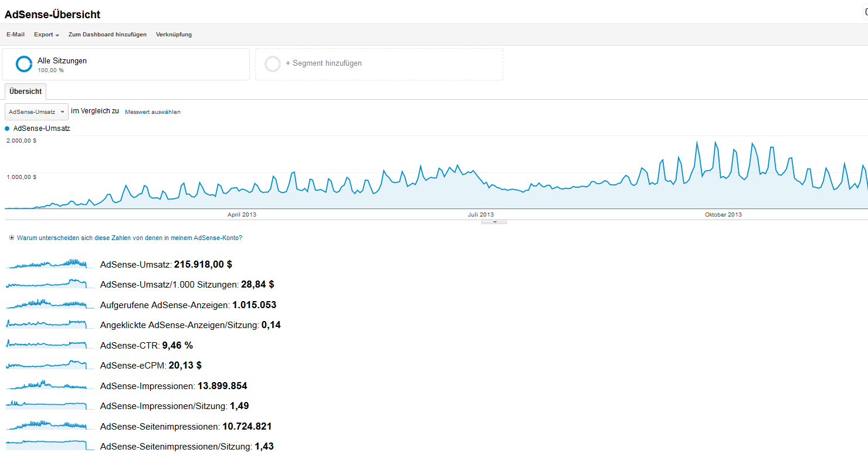Click the AdSense-Umsatz sparkline thumbnail
This screenshot has height=466, width=868.
tap(50, 264)
